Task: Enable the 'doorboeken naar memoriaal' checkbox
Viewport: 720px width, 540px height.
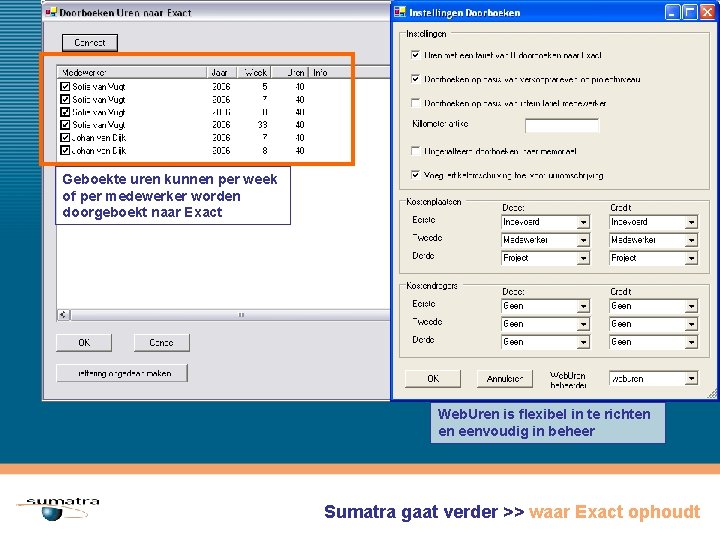Action: click(416, 151)
